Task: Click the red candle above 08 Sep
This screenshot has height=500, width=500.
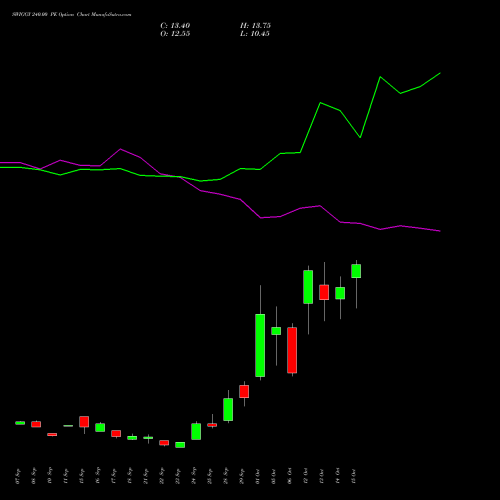Action: [36, 424]
